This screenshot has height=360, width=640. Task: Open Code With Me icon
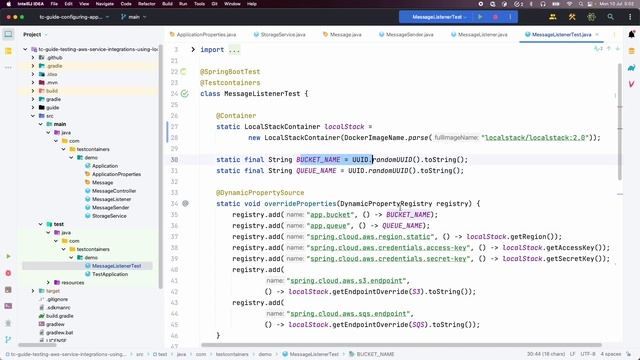[553, 17]
